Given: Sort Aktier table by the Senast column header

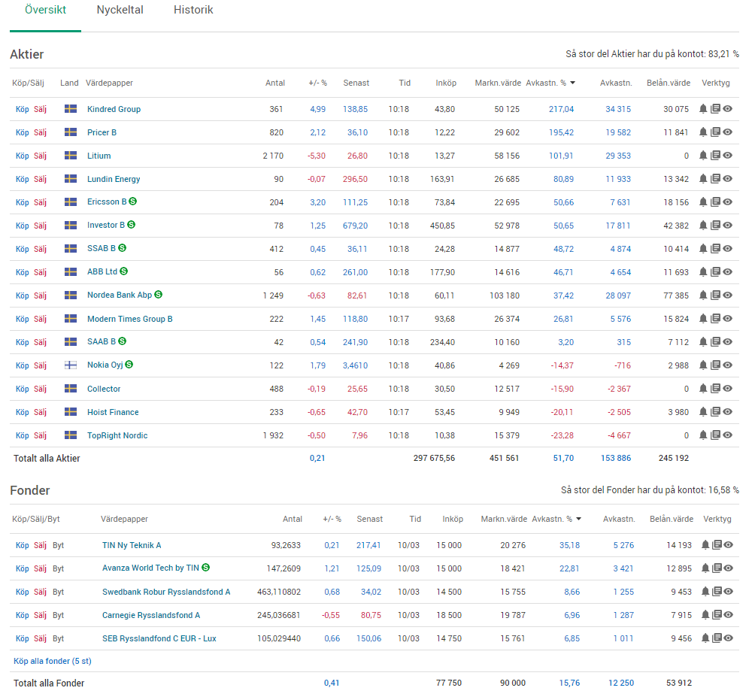Looking at the screenshot, I should coord(356,83).
